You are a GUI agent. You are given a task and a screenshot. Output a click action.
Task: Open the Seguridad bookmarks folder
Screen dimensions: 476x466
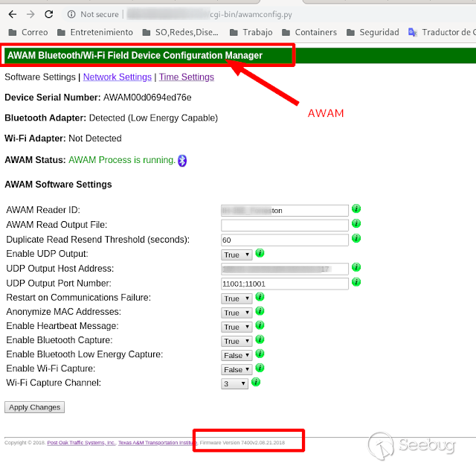pyautogui.click(x=373, y=32)
